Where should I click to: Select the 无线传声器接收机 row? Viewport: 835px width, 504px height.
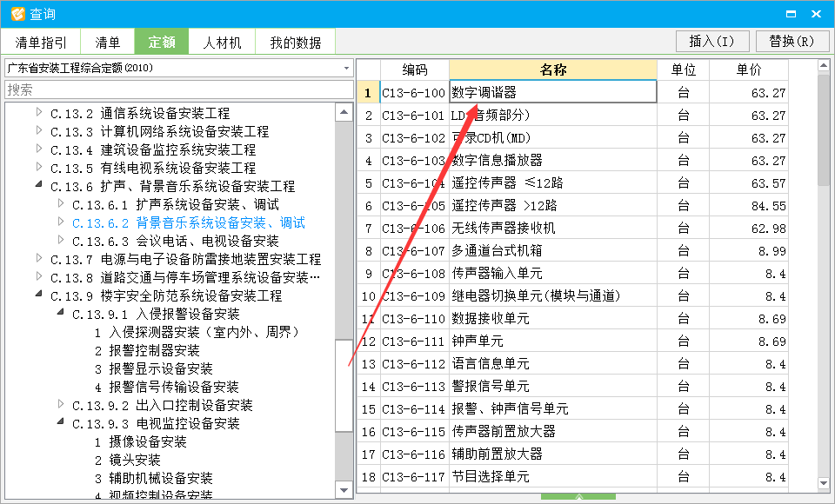(x=572, y=229)
